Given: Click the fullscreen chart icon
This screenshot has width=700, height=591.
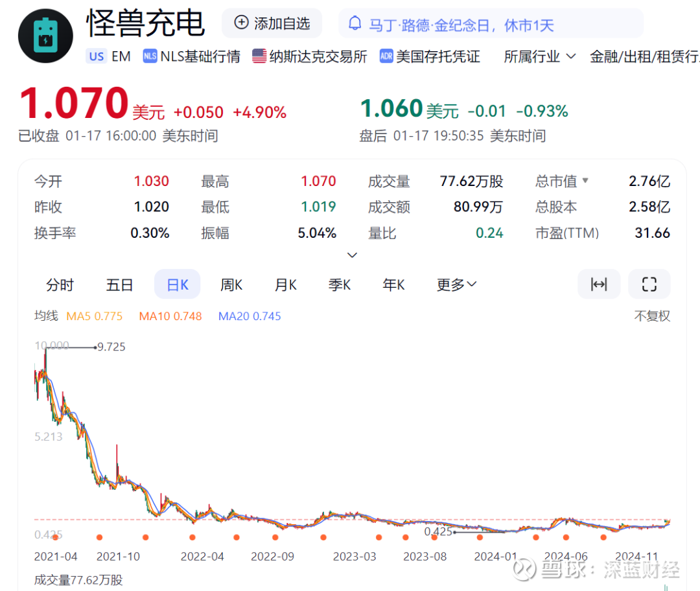Looking at the screenshot, I should coord(649,284).
